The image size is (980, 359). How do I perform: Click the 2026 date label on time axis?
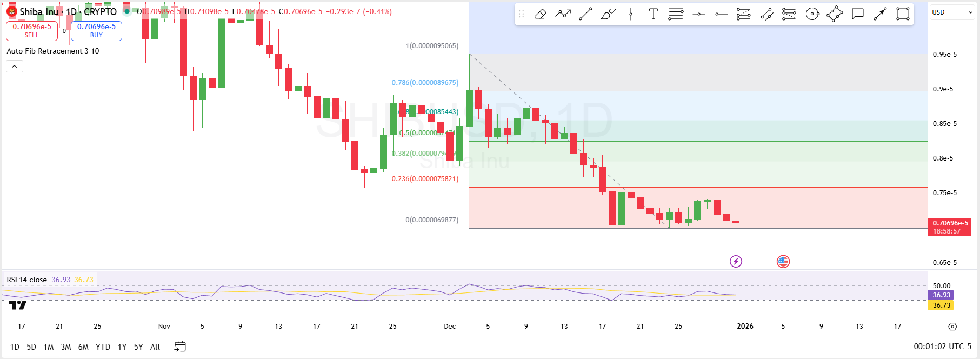[x=745, y=326]
